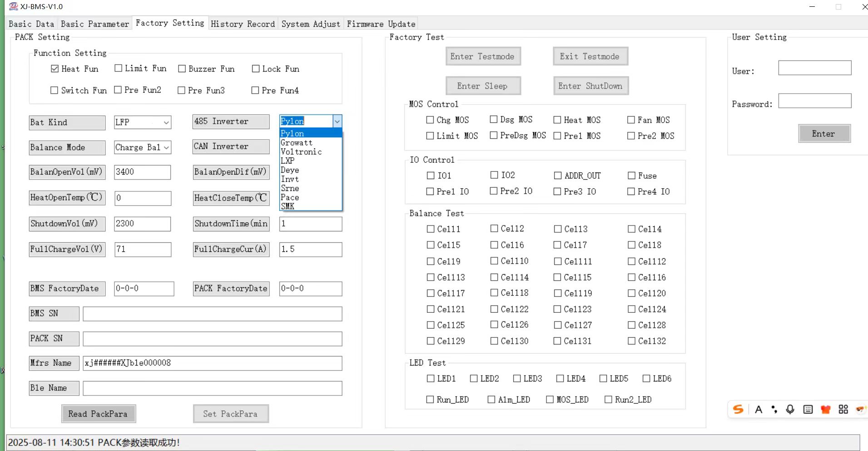Click the Read PackPara button
The width and height of the screenshot is (868, 451).
point(98,414)
